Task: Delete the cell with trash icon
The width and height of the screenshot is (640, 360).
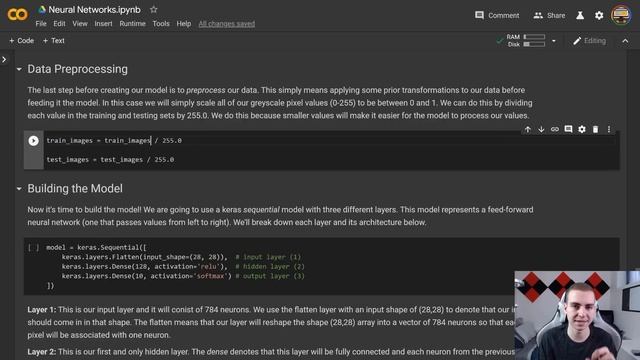Action: click(x=595, y=129)
